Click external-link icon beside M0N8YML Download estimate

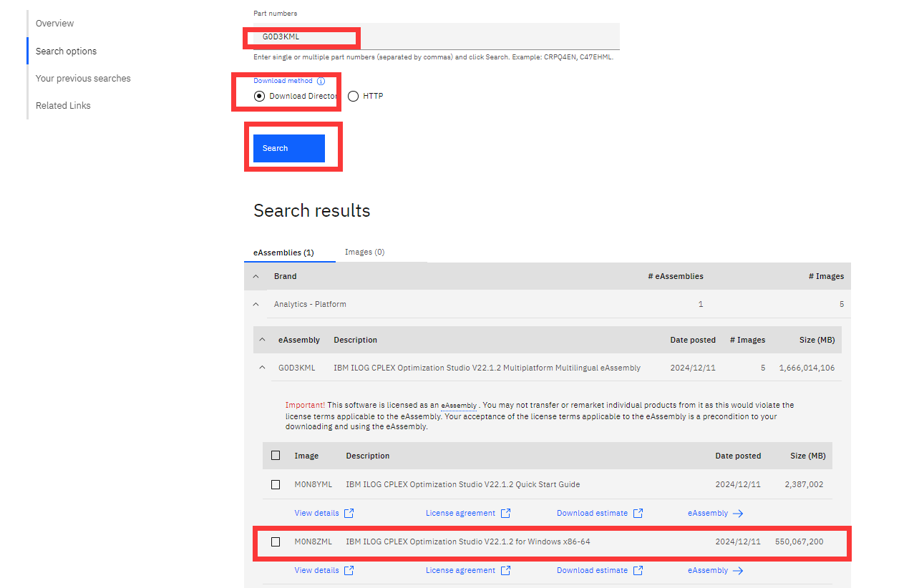tap(638, 513)
